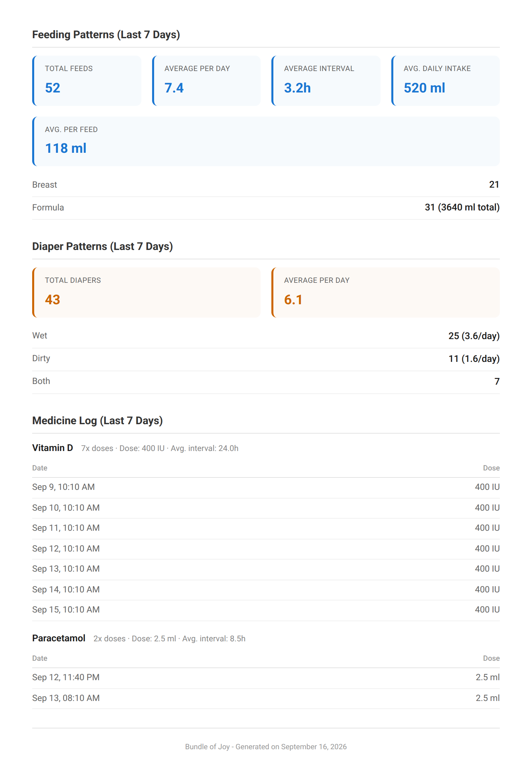
Task: Click the "Wet" row label
Action: (x=40, y=336)
